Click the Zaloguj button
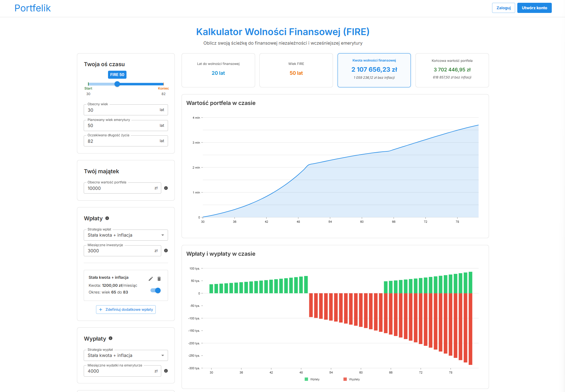This screenshot has height=392, width=565. [503, 8]
